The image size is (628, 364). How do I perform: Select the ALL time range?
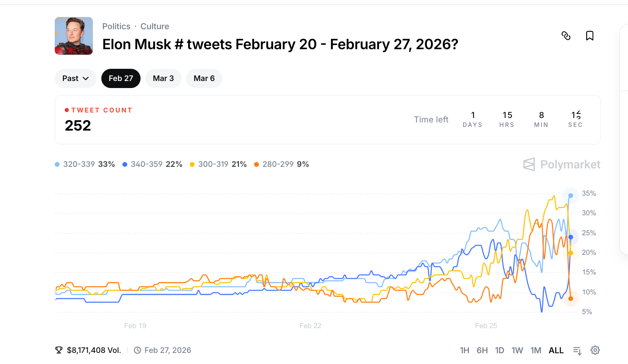pos(556,350)
